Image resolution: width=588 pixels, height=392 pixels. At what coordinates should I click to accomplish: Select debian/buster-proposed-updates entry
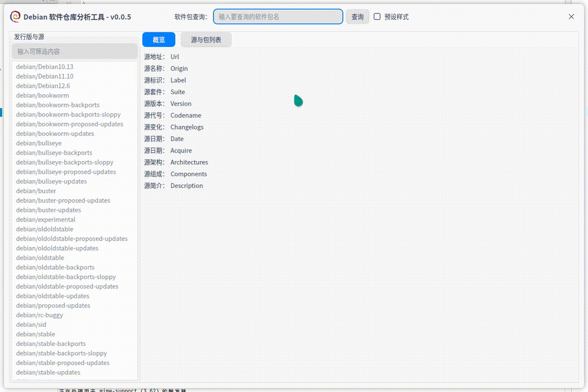click(x=75, y=200)
